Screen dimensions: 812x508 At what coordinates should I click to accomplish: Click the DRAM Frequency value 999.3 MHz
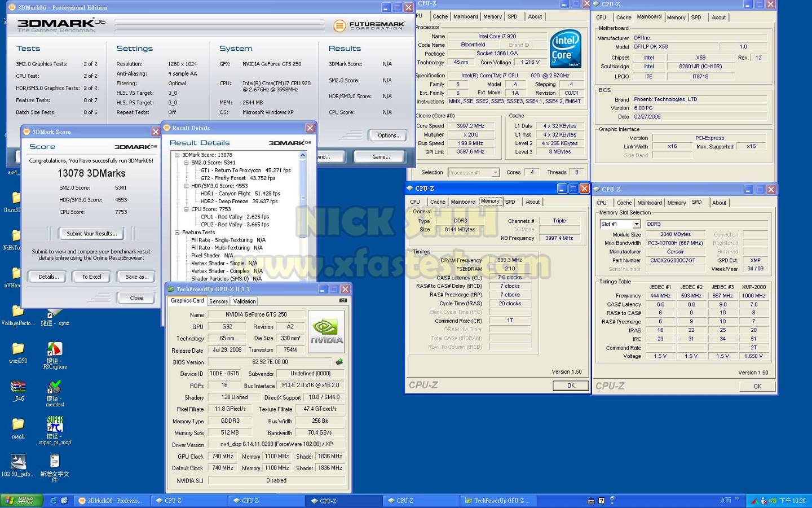point(510,260)
